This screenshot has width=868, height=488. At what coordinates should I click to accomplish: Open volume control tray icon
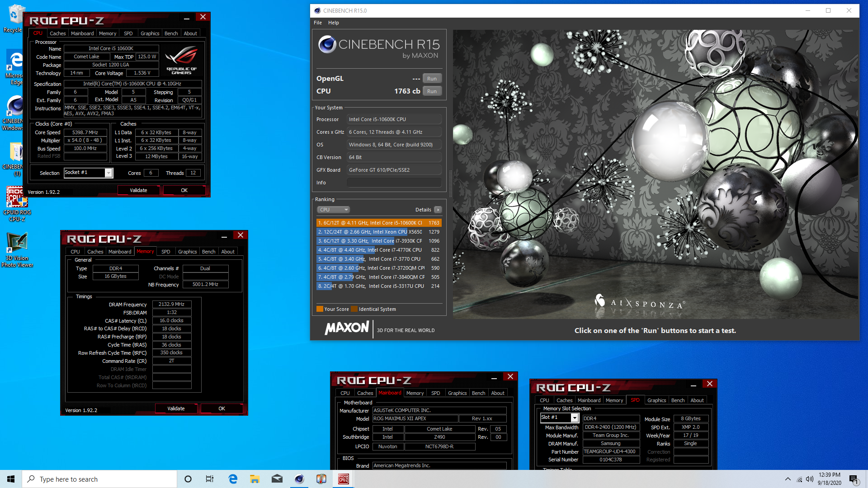point(809,479)
